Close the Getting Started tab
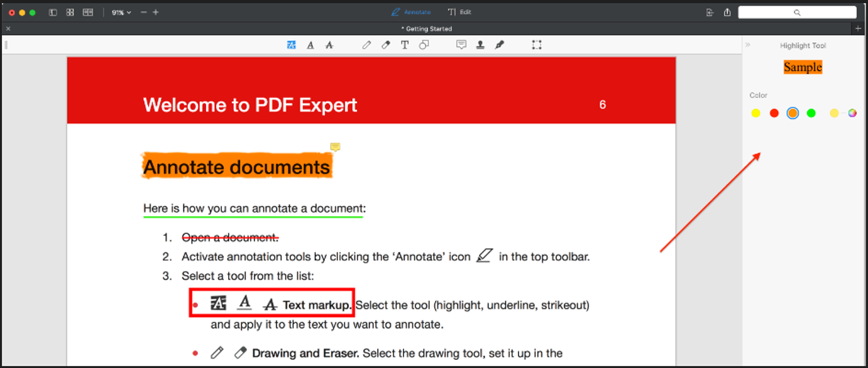 click(8, 29)
